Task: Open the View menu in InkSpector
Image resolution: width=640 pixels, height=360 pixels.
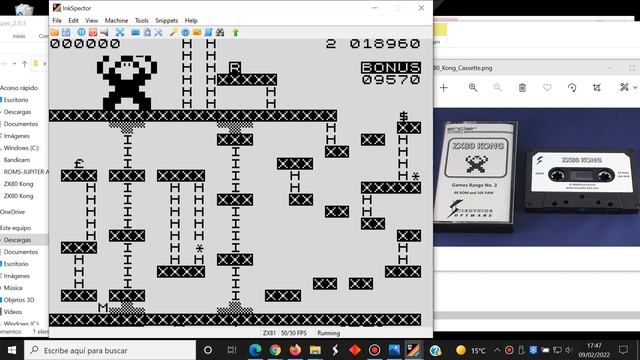Action: 91,20
